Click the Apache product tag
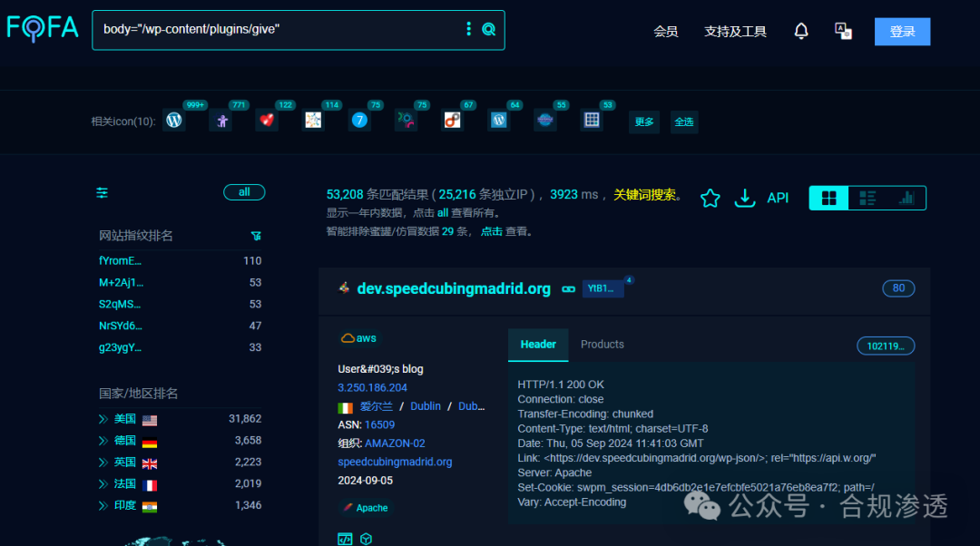980x546 pixels. [366, 508]
